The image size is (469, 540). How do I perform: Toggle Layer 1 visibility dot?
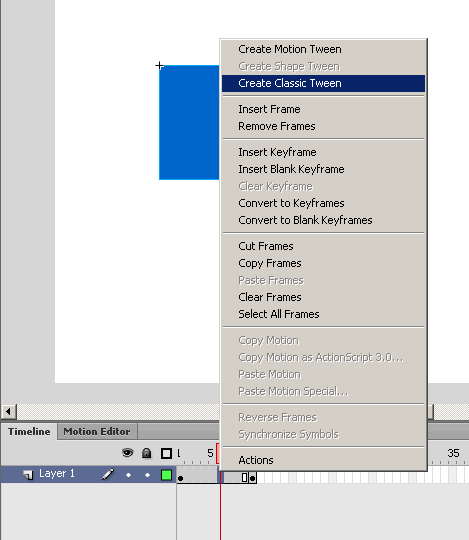[128, 475]
